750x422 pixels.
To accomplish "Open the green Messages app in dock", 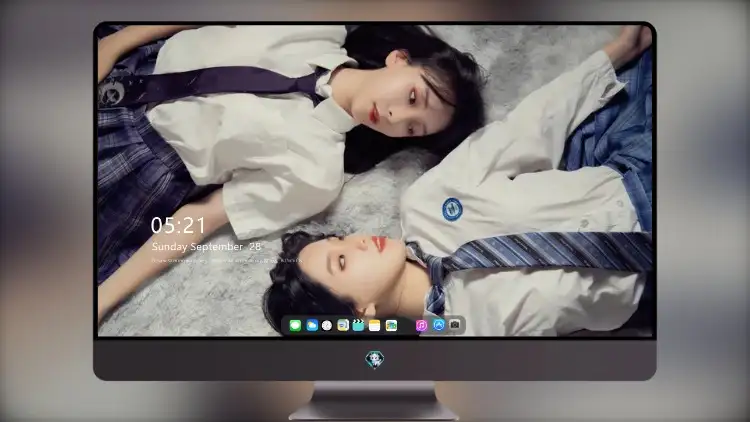I will 295,326.
